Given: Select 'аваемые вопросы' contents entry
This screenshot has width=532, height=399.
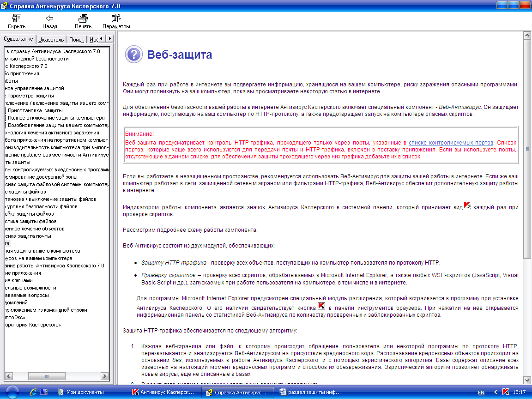Looking at the screenshot, I should (27, 296).
